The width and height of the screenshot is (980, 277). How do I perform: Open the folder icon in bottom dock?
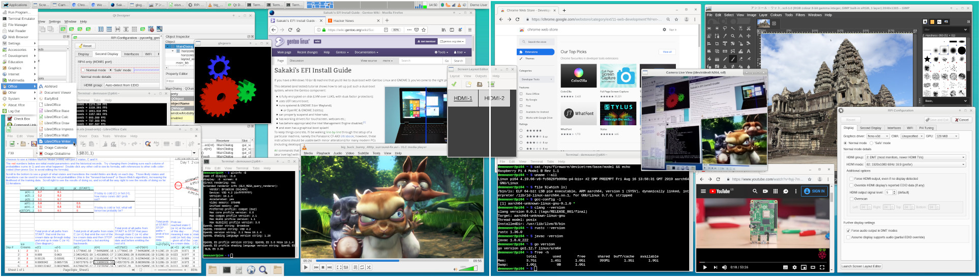[x=278, y=270]
